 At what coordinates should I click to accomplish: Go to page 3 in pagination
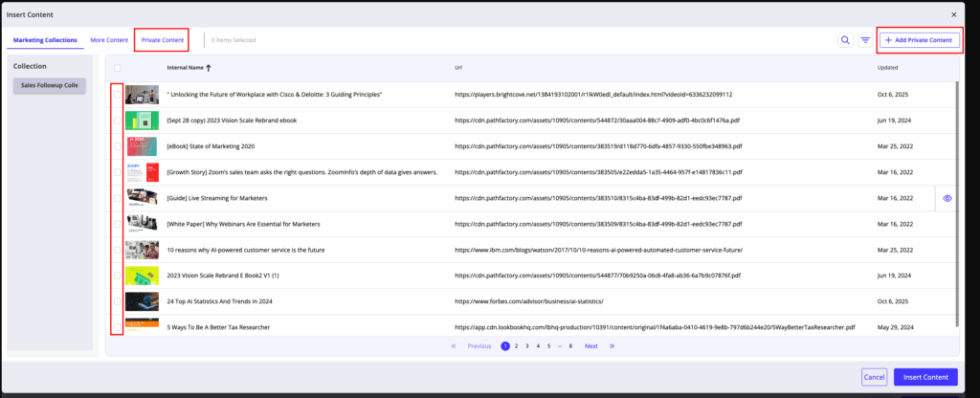[x=526, y=346]
